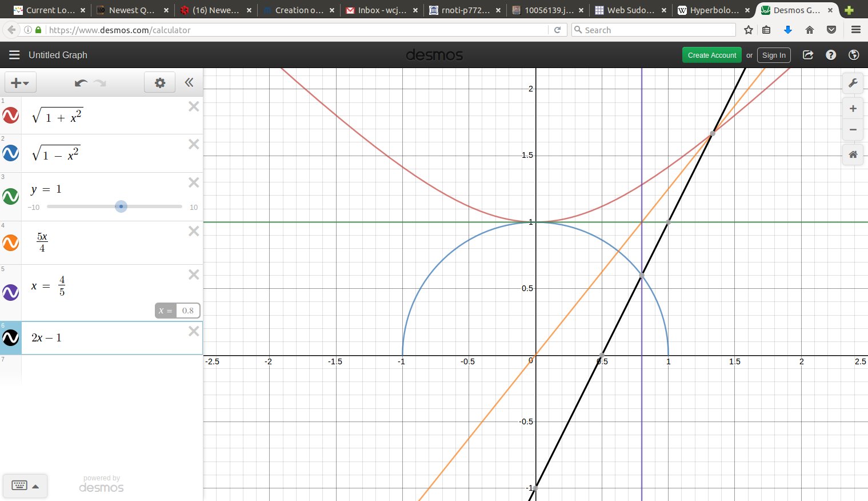Delete the y=1 expression
Screen dimensions: 868x501
click(194, 182)
